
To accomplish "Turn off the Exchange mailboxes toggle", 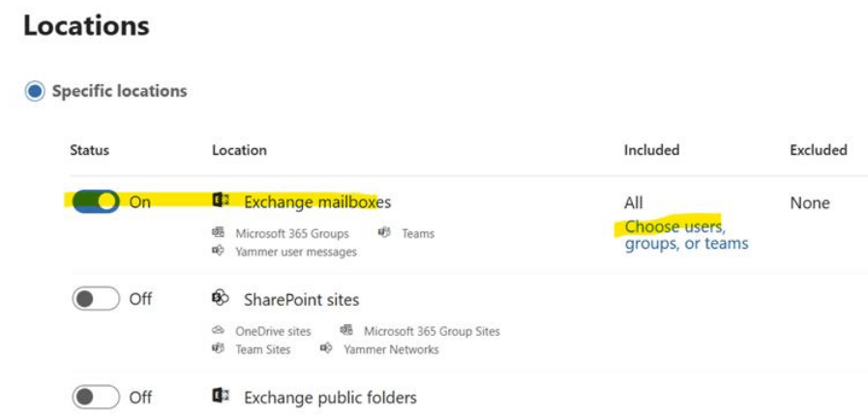I will point(96,202).
